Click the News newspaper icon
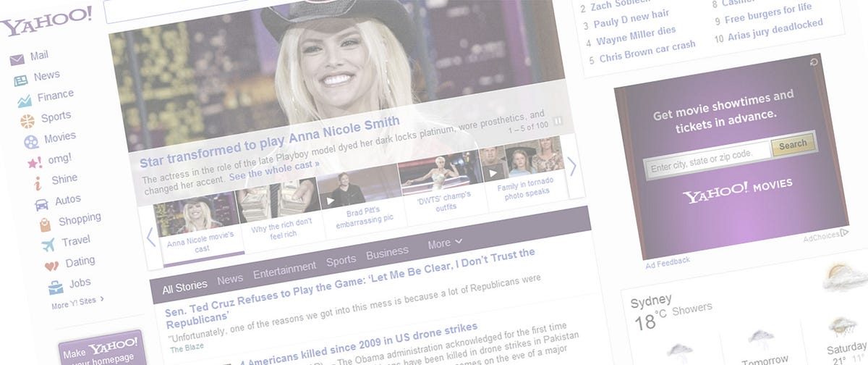The width and height of the screenshot is (868, 365). tap(21, 80)
